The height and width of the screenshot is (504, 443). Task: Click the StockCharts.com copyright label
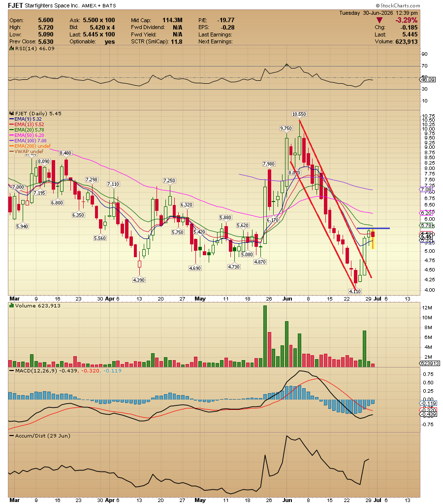[x=398, y=5]
